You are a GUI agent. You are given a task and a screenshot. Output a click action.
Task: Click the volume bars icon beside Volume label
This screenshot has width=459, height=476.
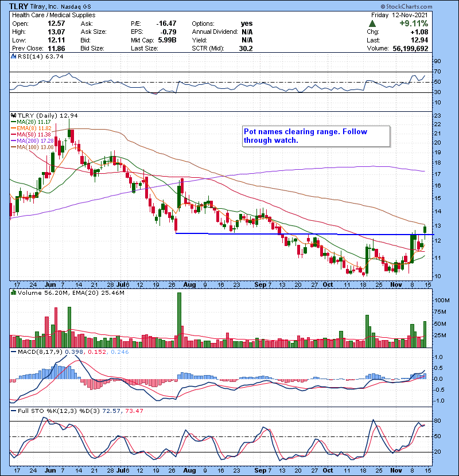point(13,292)
